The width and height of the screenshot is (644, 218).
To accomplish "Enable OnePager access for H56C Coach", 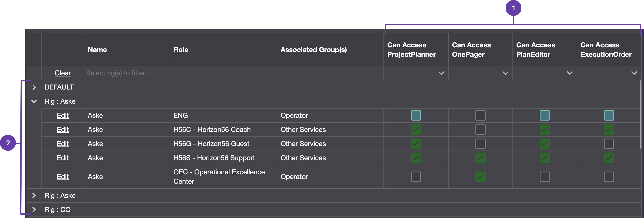I will click(x=480, y=129).
